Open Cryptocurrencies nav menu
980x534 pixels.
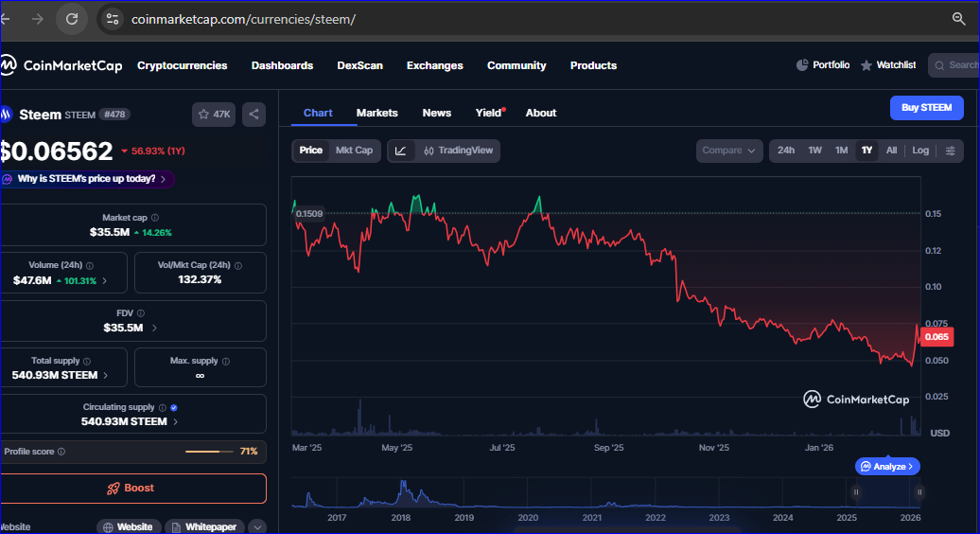click(182, 65)
